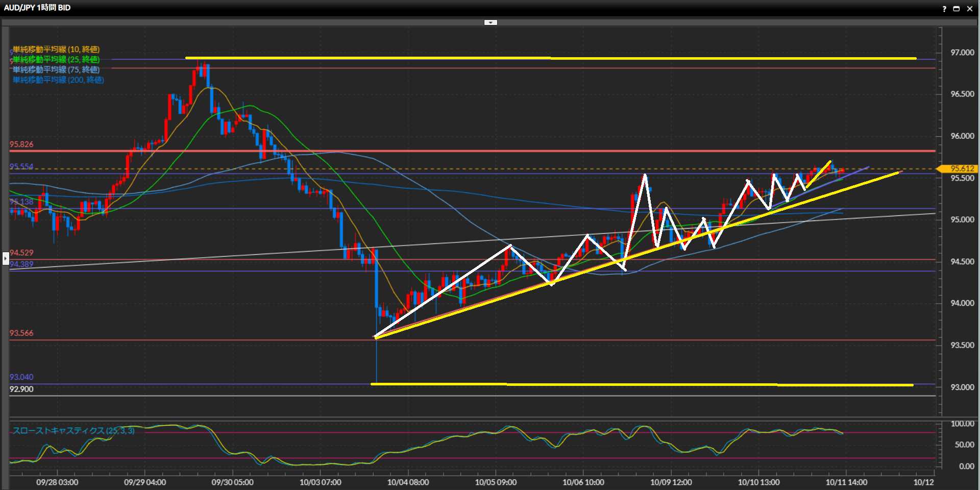Click the 93.566 support line label

[x=21, y=333]
